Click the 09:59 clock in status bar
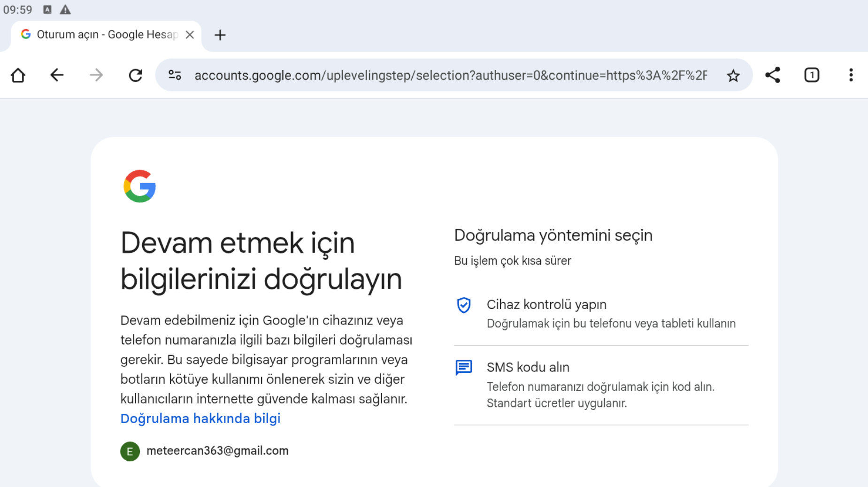 coord(18,9)
